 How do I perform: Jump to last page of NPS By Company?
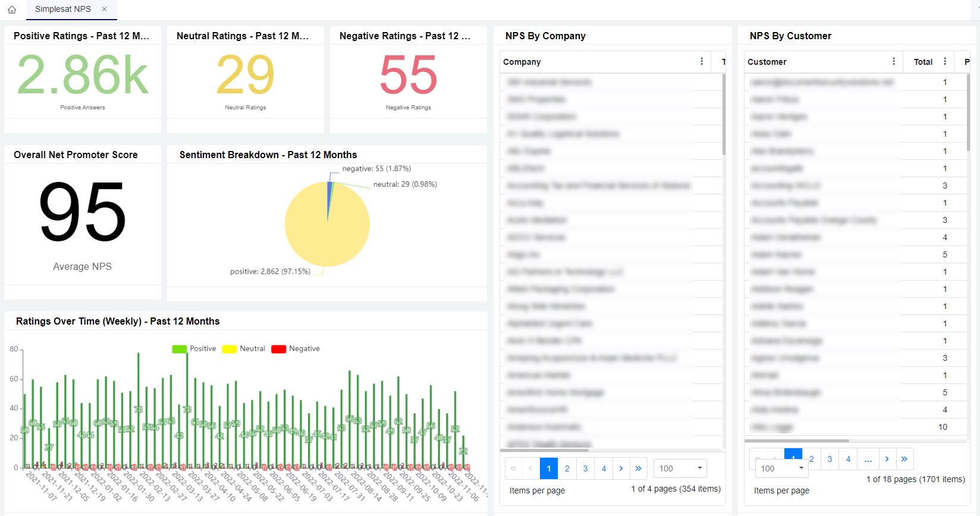pos(638,468)
